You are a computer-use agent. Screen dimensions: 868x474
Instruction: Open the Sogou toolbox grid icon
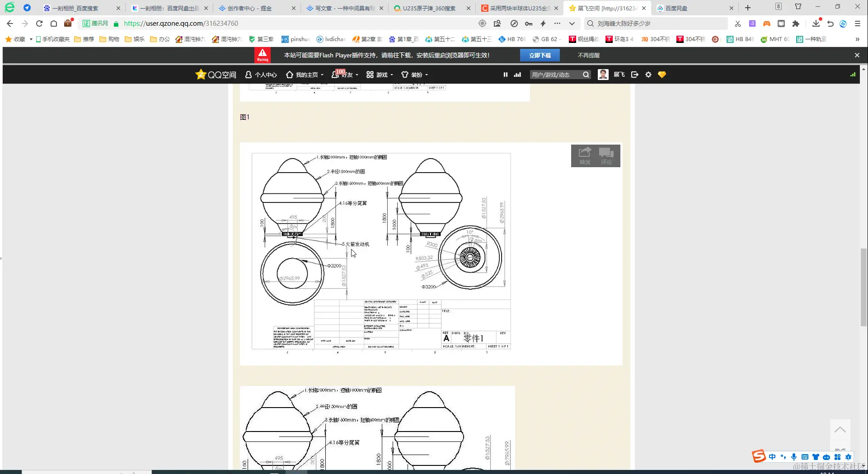[837, 457]
